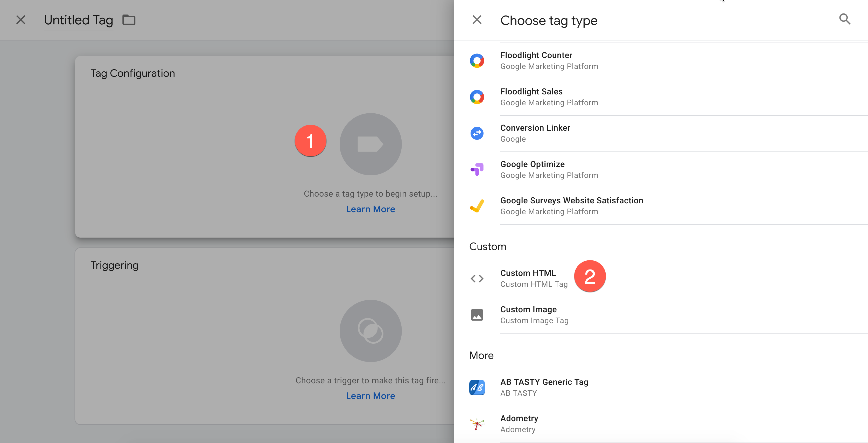This screenshot has height=443, width=868.
Task: Choose AB TASTY Generic Tag
Action: 661,388
